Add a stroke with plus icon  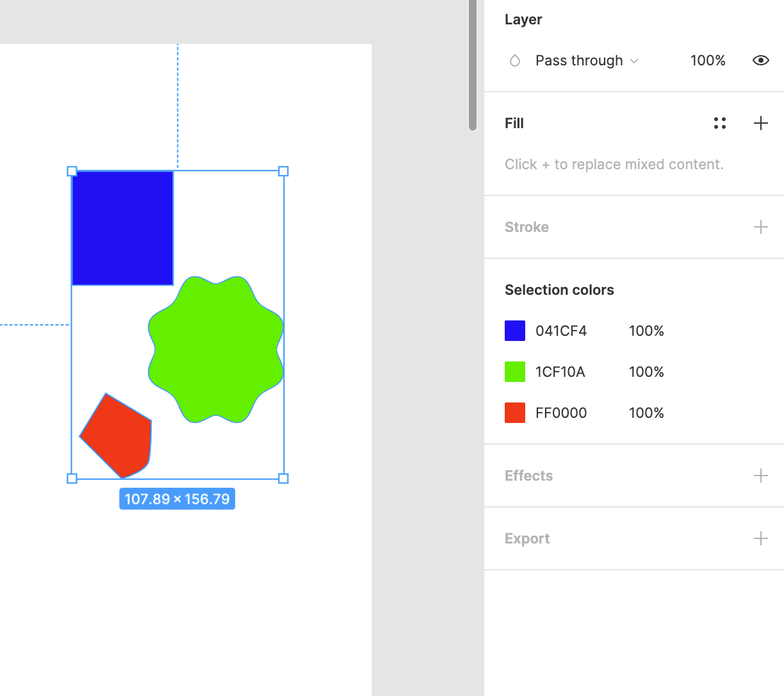760,227
